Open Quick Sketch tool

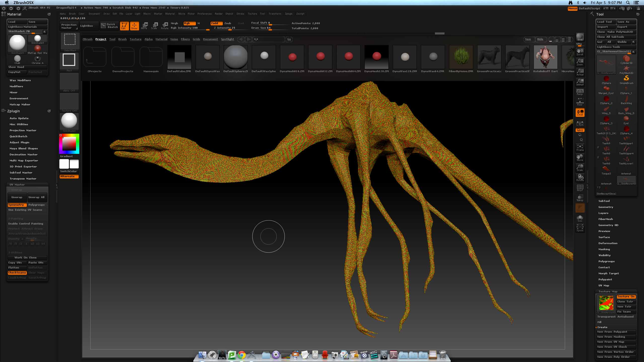tap(109, 26)
